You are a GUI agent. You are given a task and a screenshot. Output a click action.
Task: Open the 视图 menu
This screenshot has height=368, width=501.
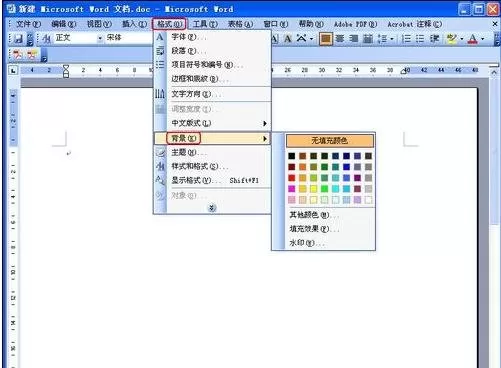tap(99, 24)
